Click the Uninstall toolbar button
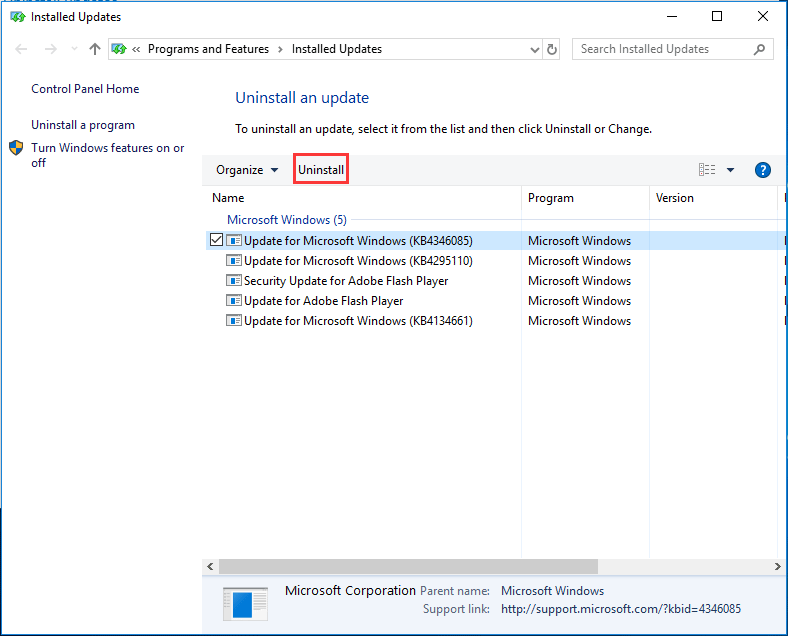The height and width of the screenshot is (636, 788). click(321, 170)
